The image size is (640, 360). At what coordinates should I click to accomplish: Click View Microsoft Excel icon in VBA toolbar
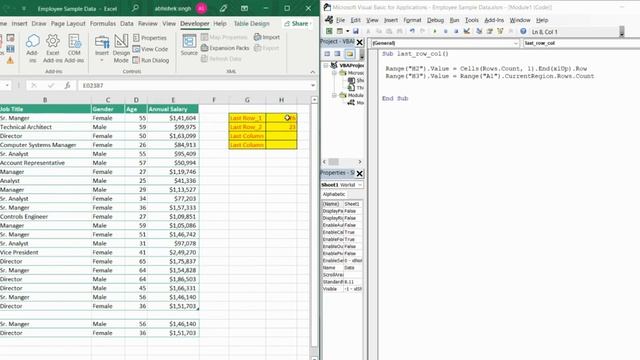pos(329,31)
